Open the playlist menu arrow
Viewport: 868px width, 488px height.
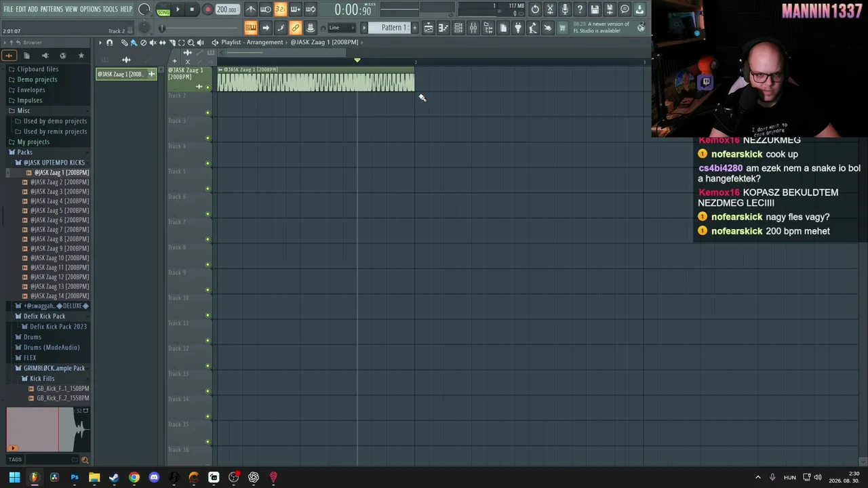[x=100, y=43]
